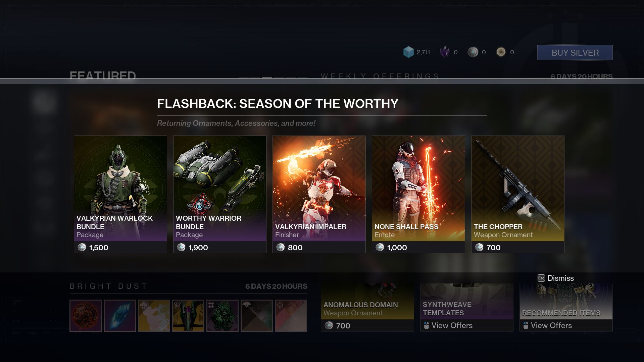Click the blue Bright Dust cube icon

pyautogui.click(x=408, y=52)
